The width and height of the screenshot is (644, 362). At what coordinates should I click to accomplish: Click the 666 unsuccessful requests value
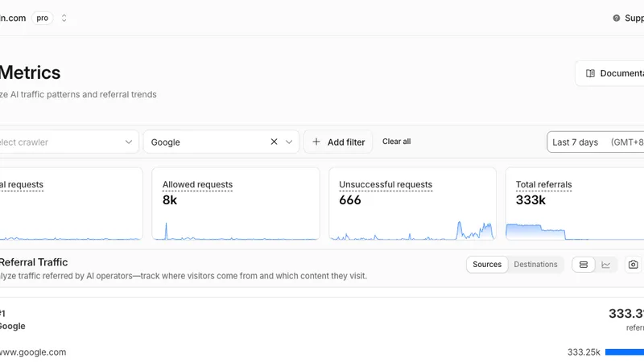pos(350,200)
